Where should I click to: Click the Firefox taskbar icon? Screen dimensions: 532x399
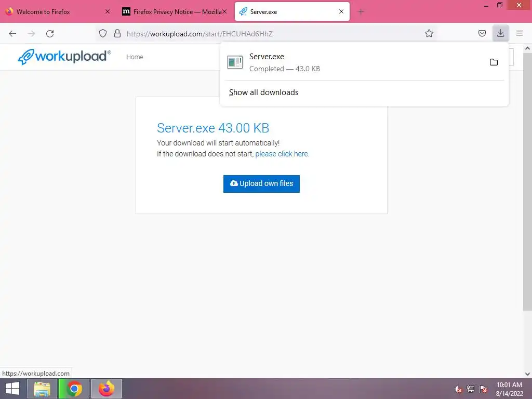[107, 389]
